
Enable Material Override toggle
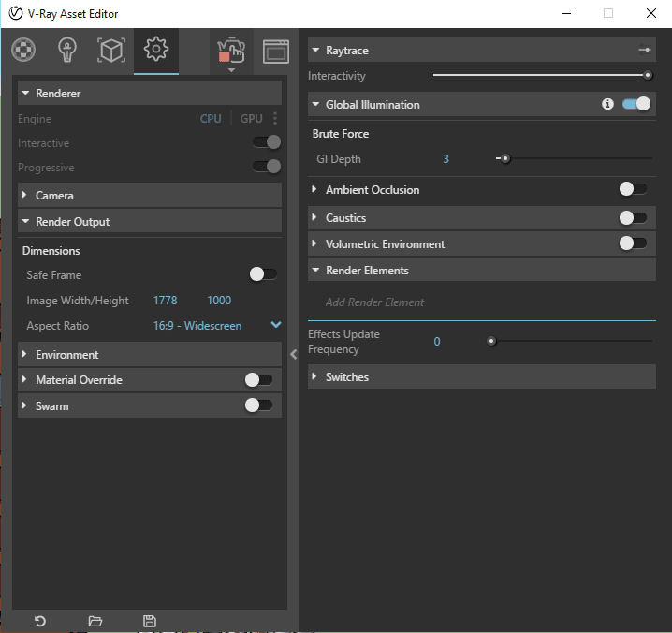pyautogui.click(x=259, y=379)
